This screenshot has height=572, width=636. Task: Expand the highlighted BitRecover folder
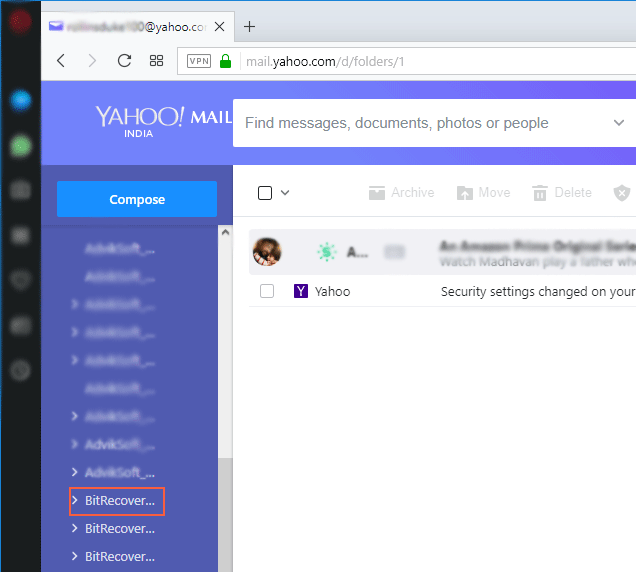(x=75, y=501)
